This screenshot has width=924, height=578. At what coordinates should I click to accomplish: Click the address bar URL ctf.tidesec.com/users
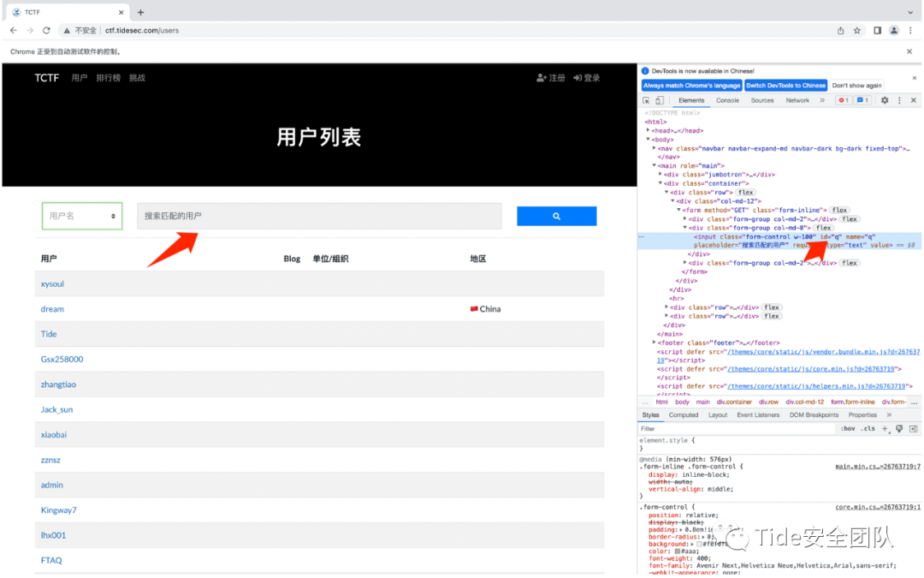coord(141,30)
